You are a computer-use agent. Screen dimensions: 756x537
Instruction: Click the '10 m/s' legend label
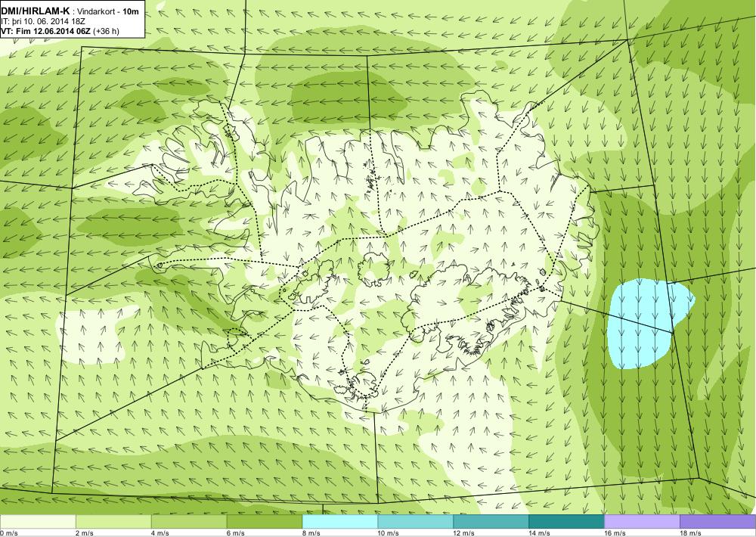tap(388, 533)
